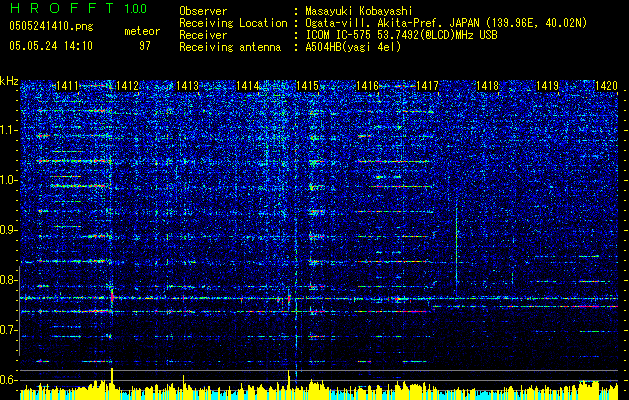Click the 1412 time marker

click(x=128, y=85)
